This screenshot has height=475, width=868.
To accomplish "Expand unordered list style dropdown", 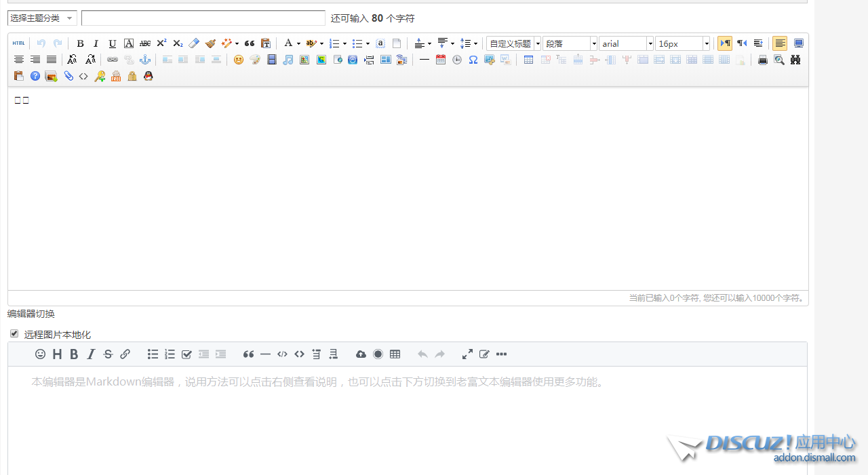I will (368, 44).
